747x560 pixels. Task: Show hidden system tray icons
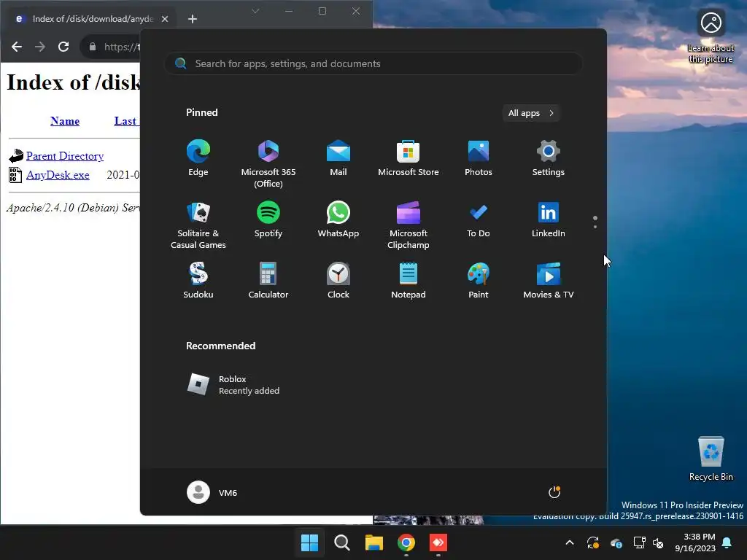[569, 542]
